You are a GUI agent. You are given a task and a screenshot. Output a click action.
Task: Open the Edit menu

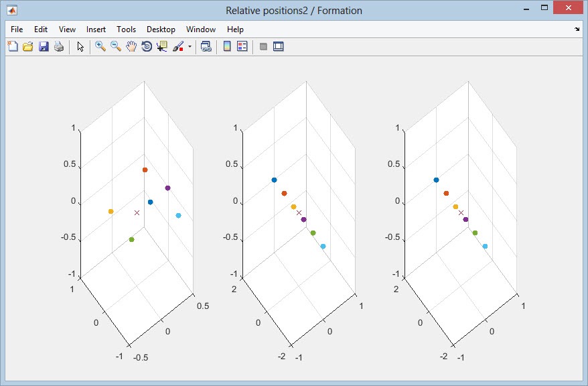point(41,29)
